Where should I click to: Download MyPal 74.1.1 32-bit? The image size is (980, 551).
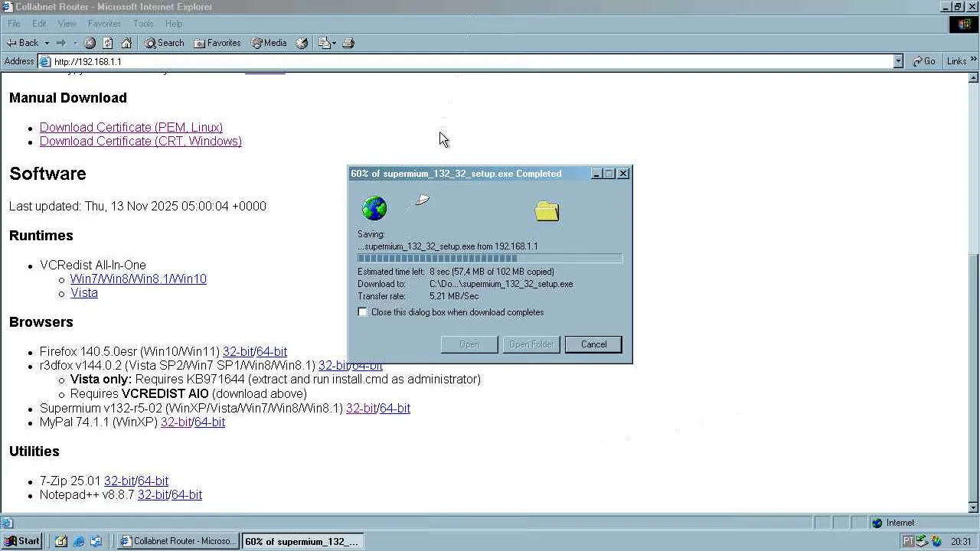(176, 422)
